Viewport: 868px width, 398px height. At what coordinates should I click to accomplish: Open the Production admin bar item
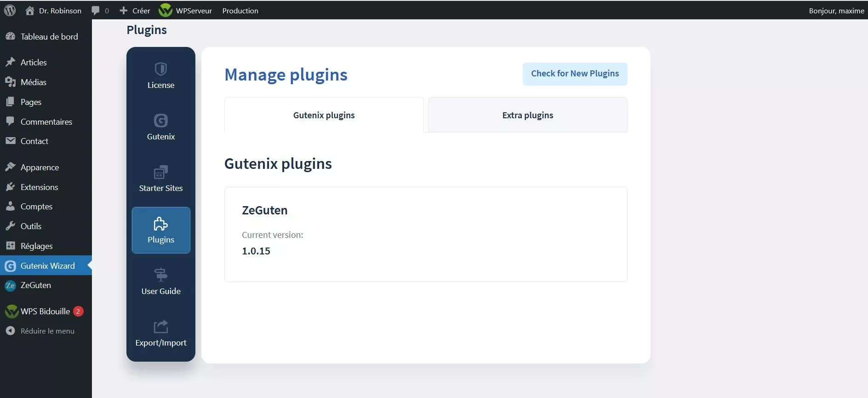pos(240,11)
